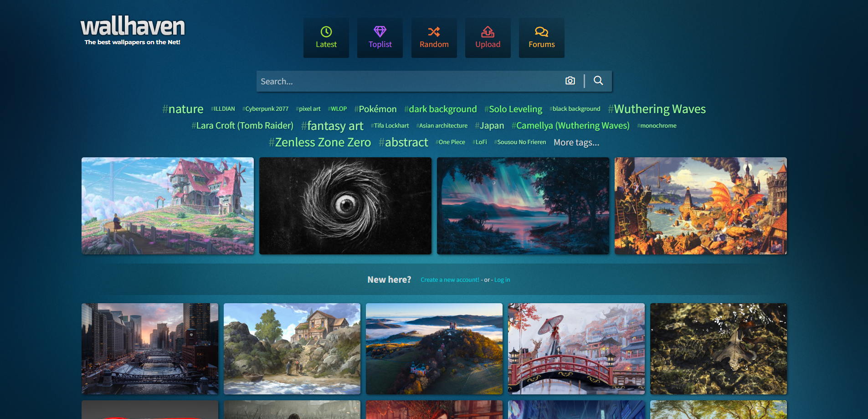The height and width of the screenshot is (419, 868).
Task: Click the Random shuffle icon
Action: 434,31
